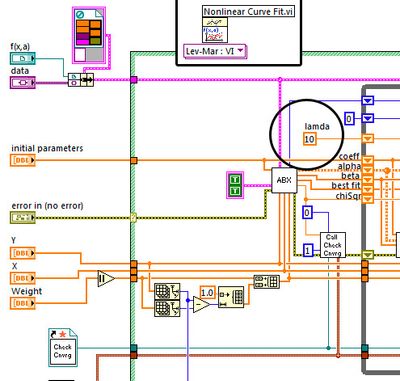
Task: Click the top blue shift register arrow
Action: click(368, 100)
